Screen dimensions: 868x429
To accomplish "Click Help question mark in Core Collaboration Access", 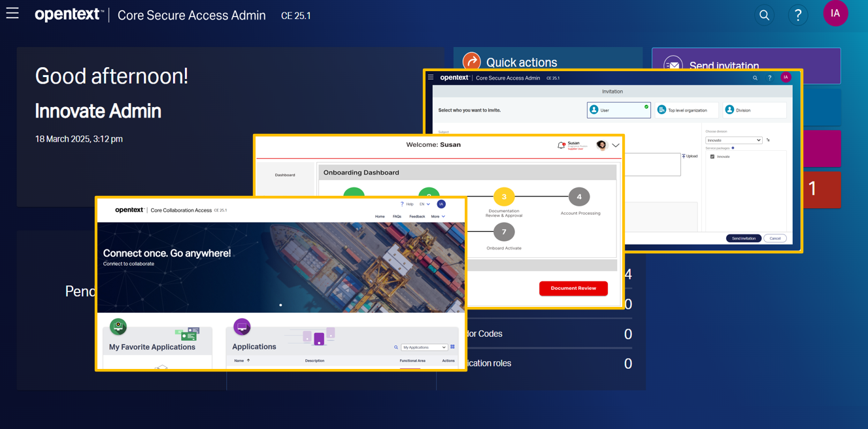I will tap(402, 204).
